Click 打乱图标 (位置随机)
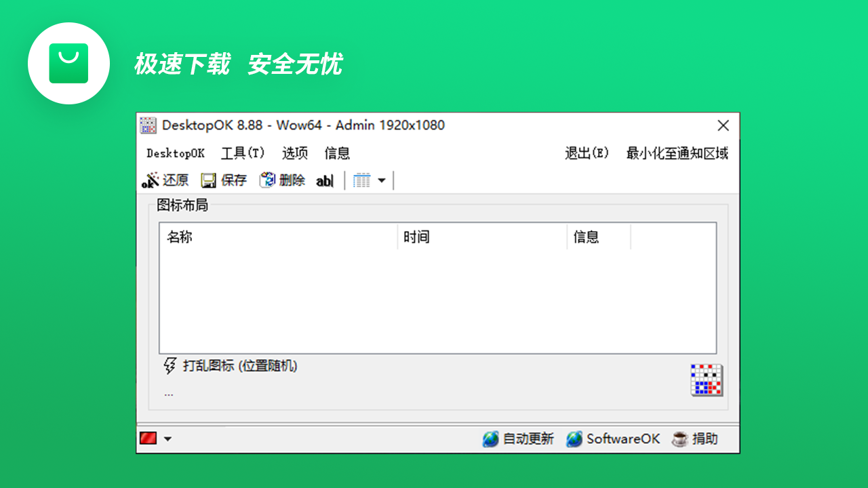 coord(240,366)
